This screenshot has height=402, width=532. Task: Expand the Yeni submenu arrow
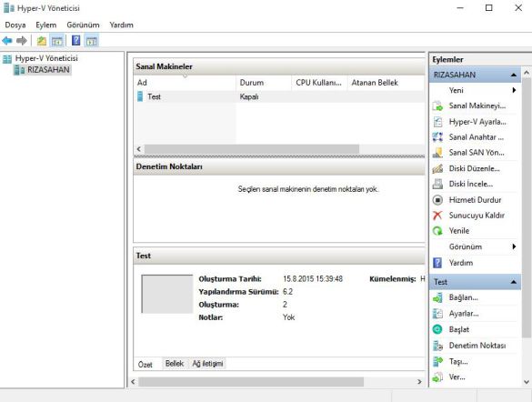(514, 90)
